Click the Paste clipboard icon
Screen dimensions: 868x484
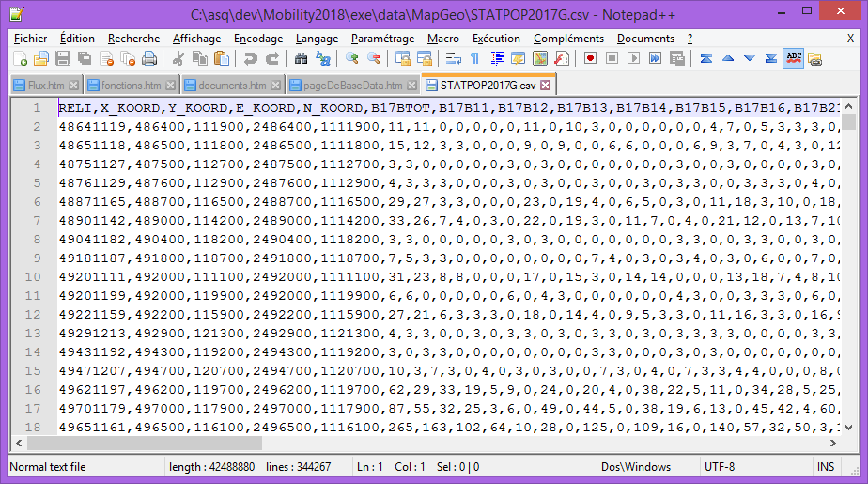(x=221, y=58)
